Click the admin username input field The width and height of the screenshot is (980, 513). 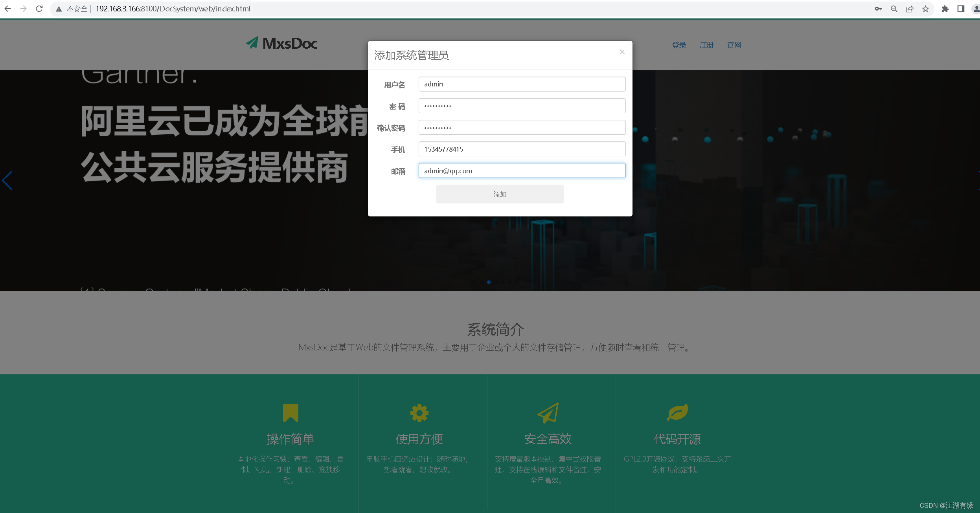521,84
